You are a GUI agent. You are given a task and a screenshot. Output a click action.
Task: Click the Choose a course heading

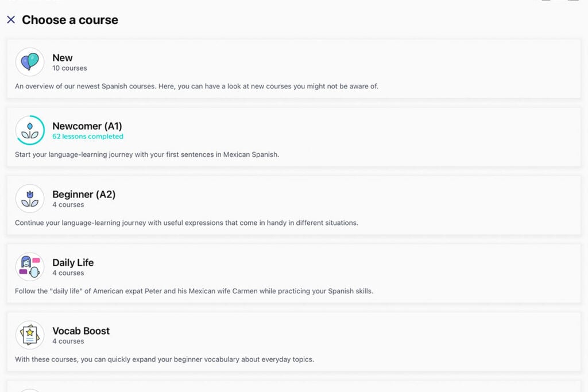69,20
